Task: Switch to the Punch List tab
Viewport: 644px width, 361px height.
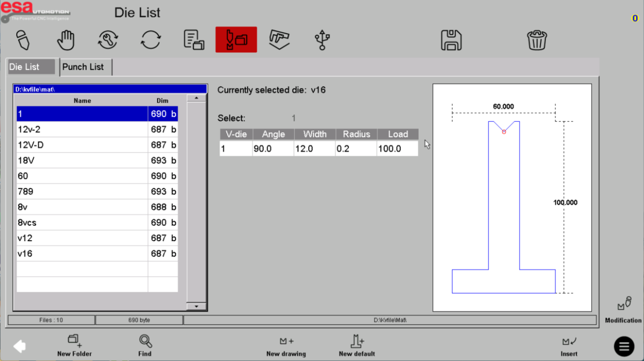Action: 83,67
